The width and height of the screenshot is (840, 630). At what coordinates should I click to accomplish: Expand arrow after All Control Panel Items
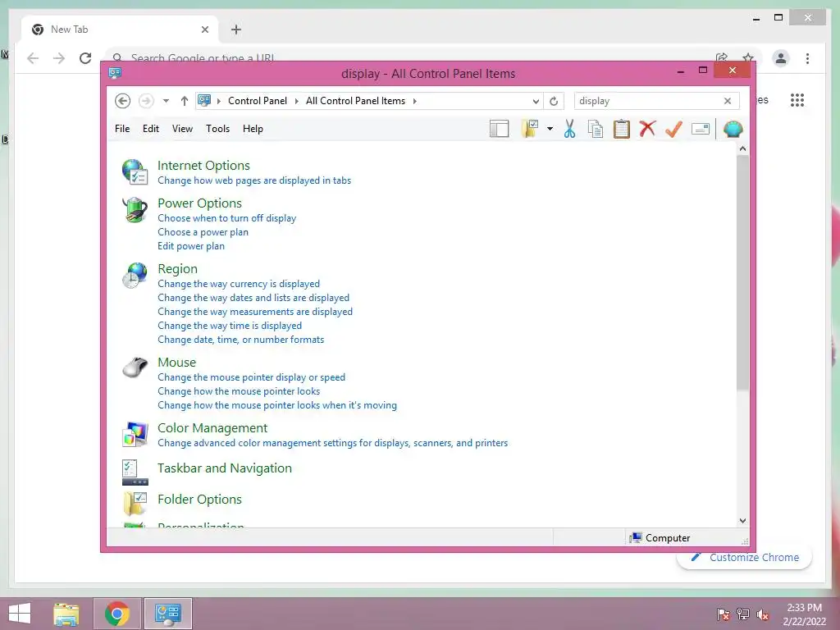[414, 101]
